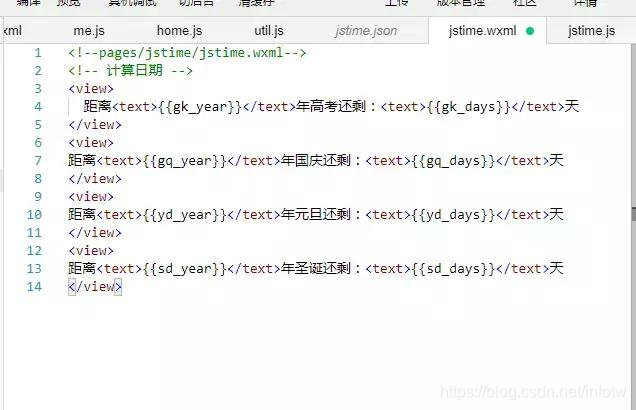Click the green unsaved dot on jstime.wxml
The image size is (636, 410).
coord(530,31)
